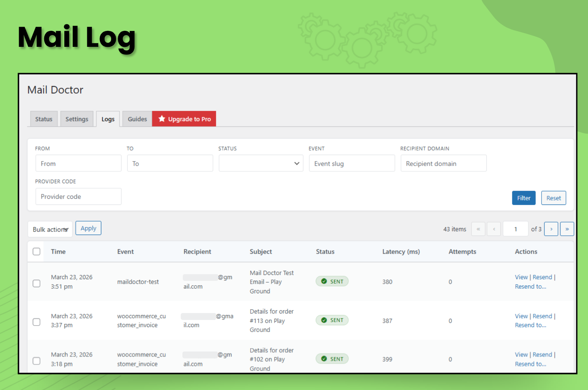The height and width of the screenshot is (390, 588).
Task: Open the Guides tab
Action: (x=137, y=119)
